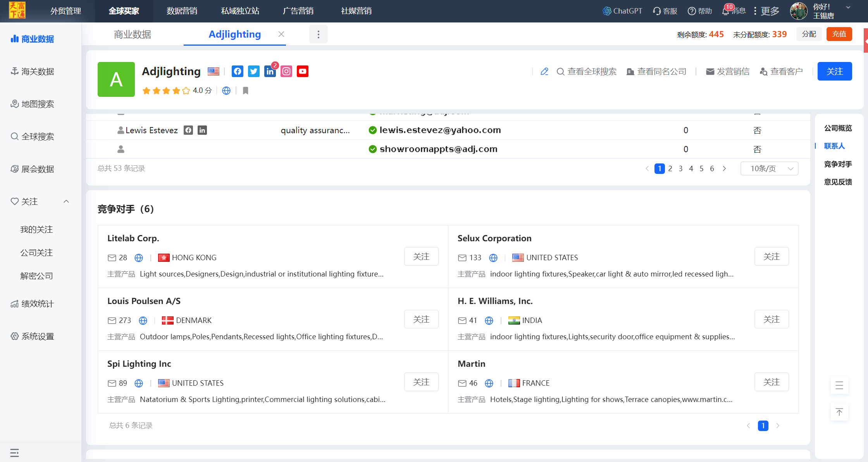Click the notification bell messages icon
Image resolution: width=868 pixels, height=462 pixels.
pos(726,11)
